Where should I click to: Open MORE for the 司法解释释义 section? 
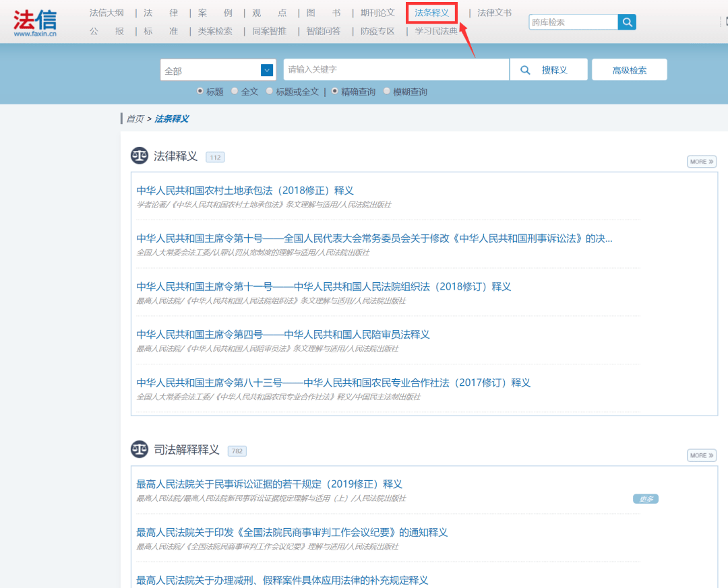(x=701, y=455)
